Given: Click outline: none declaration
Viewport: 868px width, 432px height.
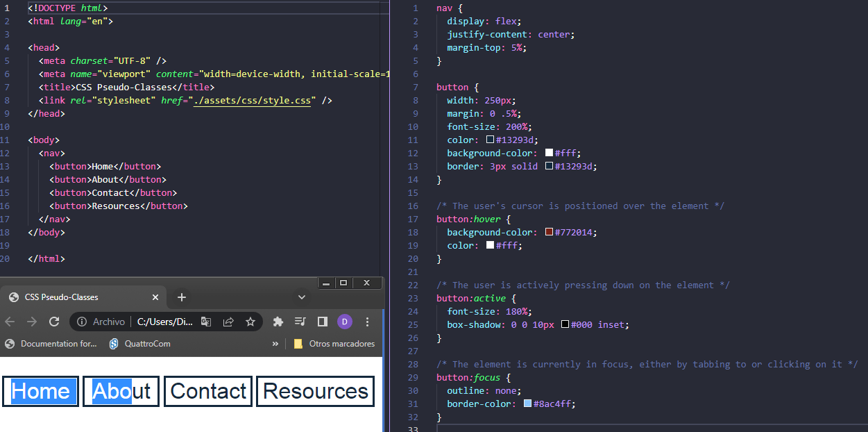Looking at the screenshot, I should click(484, 390).
